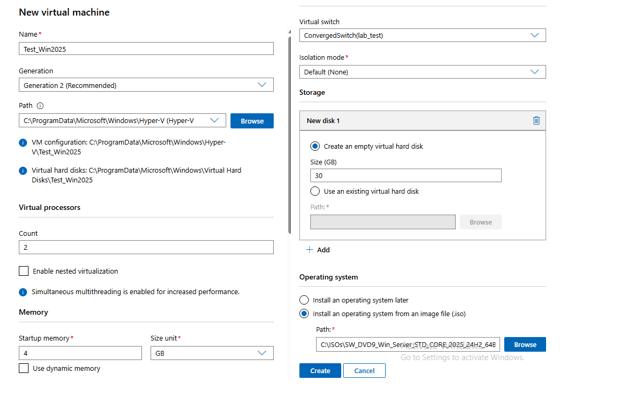Click the ISO Path text field

[408, 344]
